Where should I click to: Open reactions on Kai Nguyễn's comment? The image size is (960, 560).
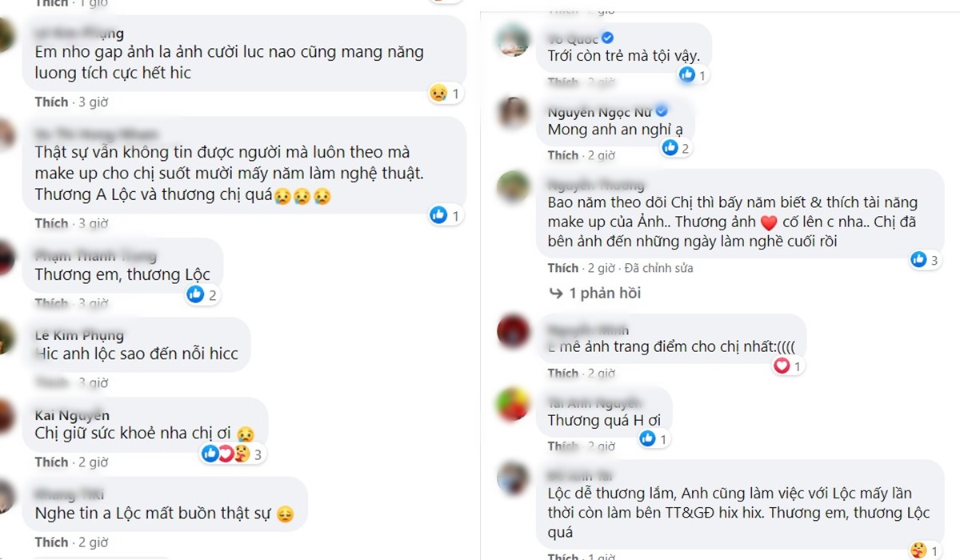tap(232, 454)
